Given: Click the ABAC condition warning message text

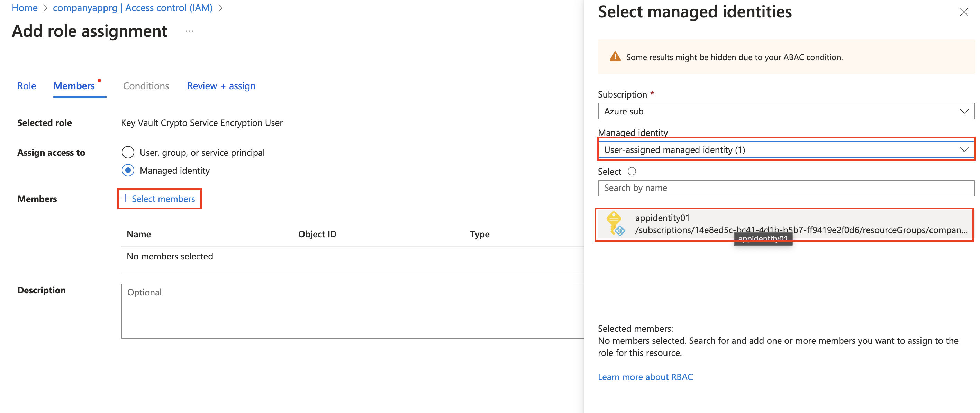Looking at the screenshot, I should pyautogui.click(x=734, y=57).
